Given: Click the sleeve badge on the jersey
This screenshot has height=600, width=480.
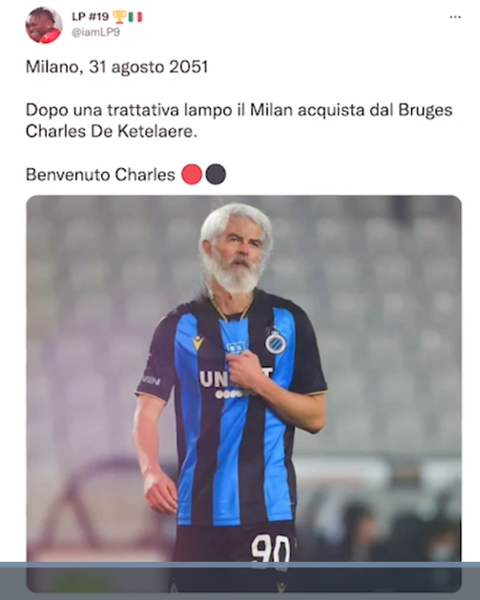Looking at the screenshot, I should 152,380.
